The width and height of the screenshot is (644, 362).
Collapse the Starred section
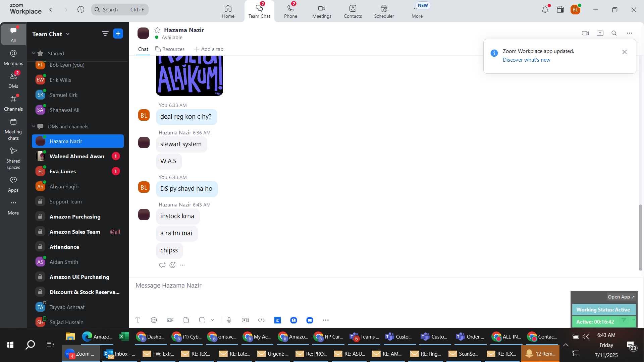tap(34, 53)
